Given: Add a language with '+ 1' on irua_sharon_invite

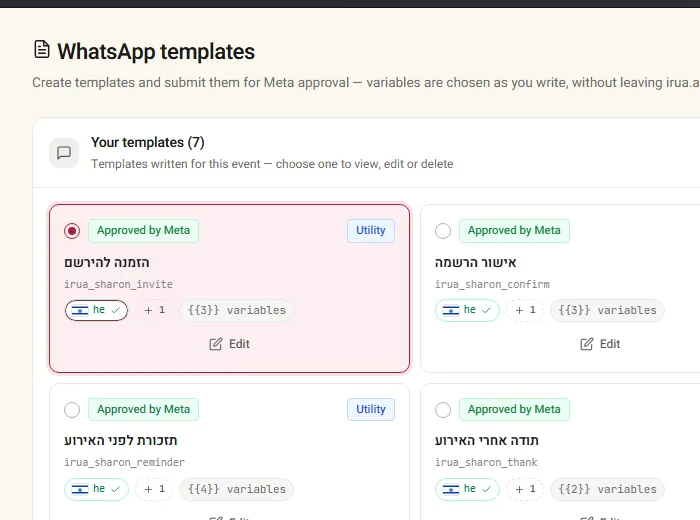Looking at the screenshot, I should 154,310.
